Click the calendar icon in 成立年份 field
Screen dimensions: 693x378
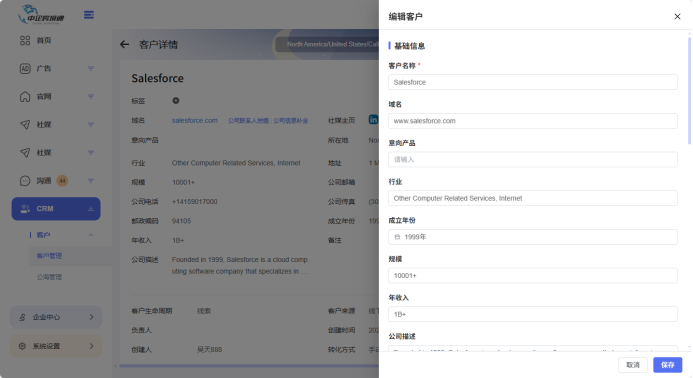point(397,237)
